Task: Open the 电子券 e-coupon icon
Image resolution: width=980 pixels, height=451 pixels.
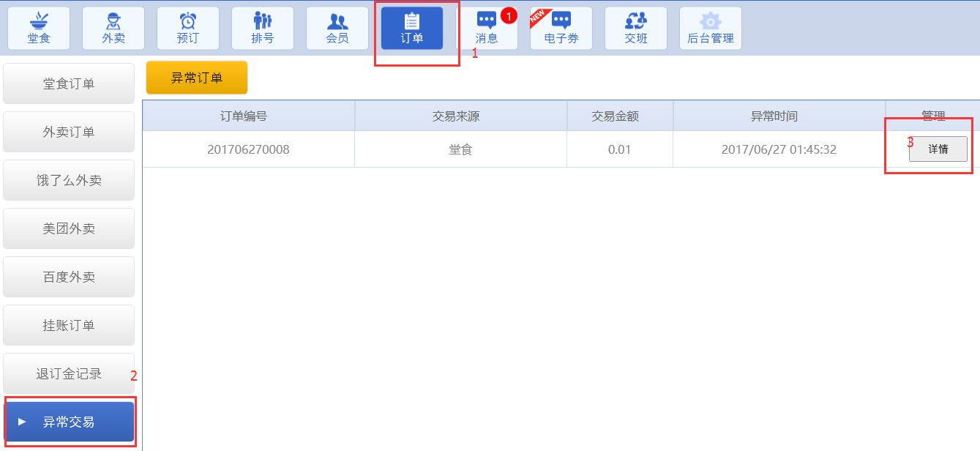Action: click(x=561, y=29)
